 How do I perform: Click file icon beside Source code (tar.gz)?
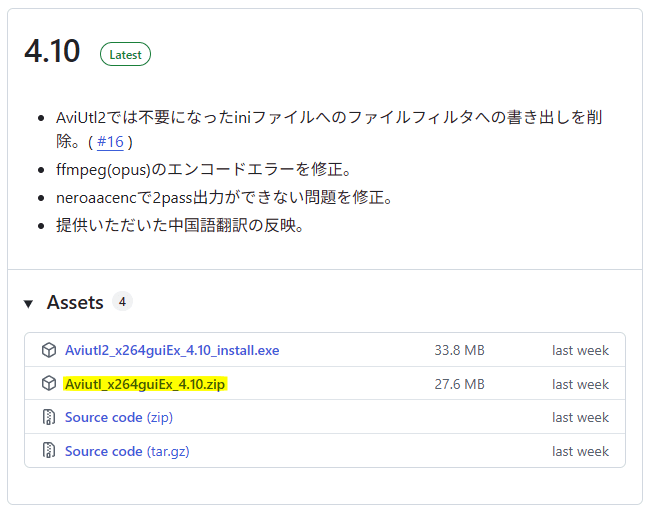49,450
